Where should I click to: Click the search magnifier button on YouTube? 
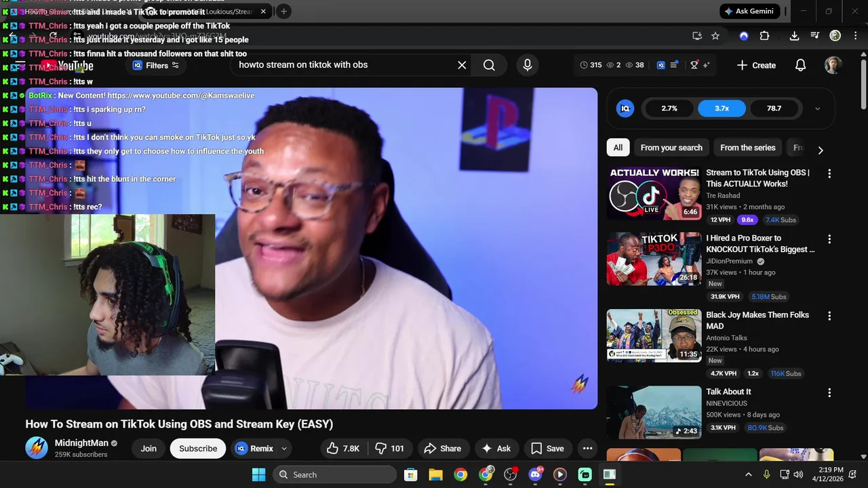489,65
